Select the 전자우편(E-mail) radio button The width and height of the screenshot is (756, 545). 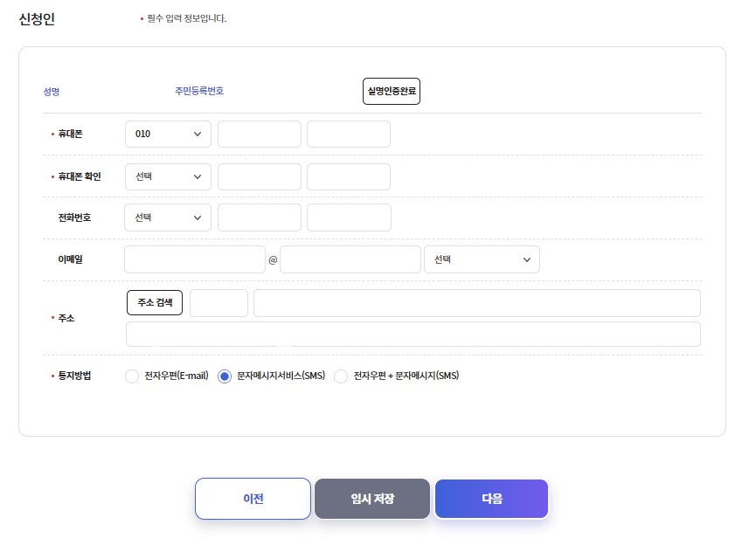pos(132,376)
